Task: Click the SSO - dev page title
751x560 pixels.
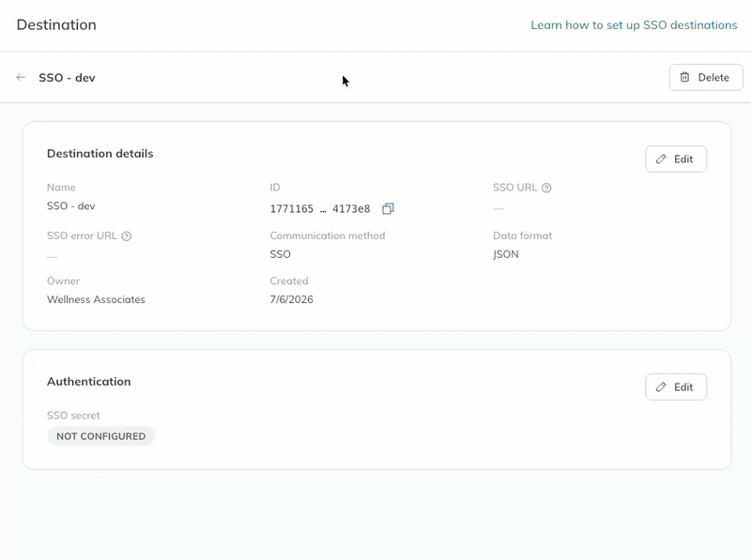Action: 67,78
